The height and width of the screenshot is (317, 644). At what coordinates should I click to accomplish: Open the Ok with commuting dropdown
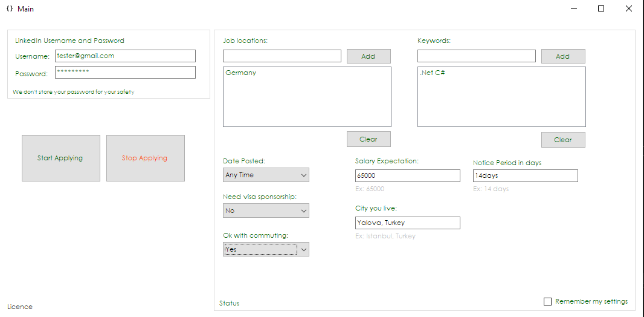click(x=266, y=249)
